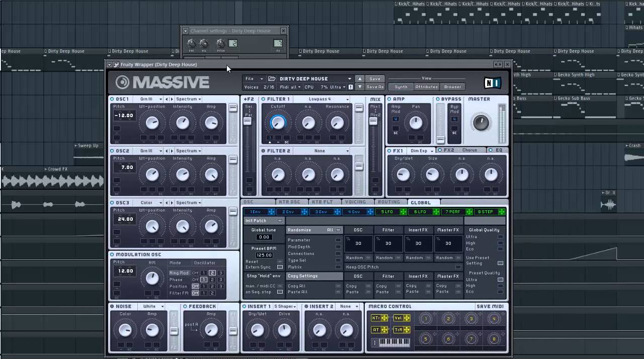
Task: Open Filter 2 None type dropdown
Action: pyautogui.click(x=322, y=151)
